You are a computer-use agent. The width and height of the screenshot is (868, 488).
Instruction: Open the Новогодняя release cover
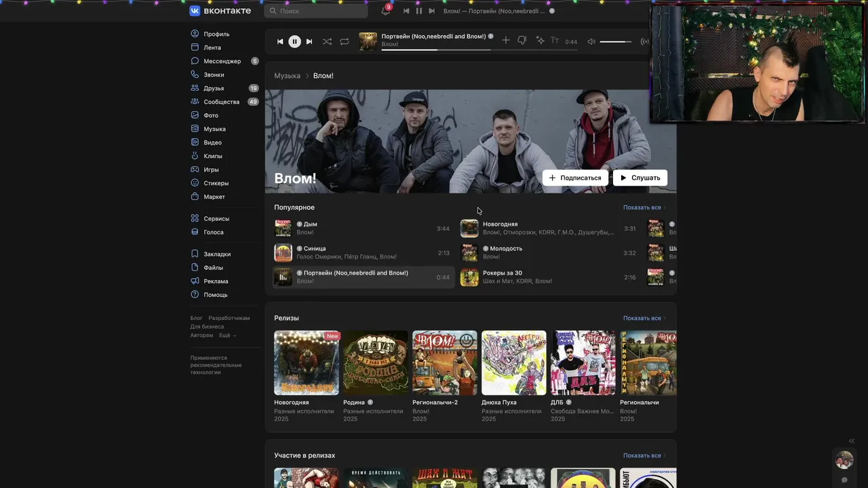pyautogui.click(x=307, y=363)
